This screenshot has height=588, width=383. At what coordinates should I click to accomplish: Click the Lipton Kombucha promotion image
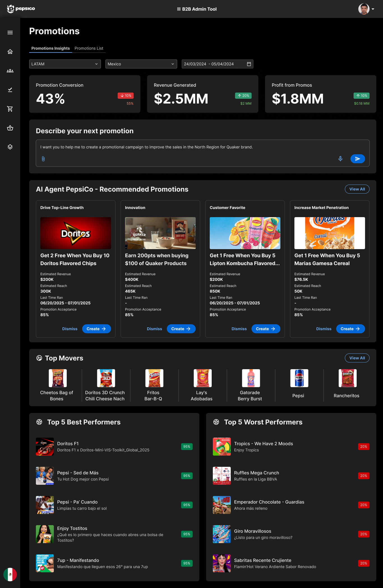tap(245, 233)
